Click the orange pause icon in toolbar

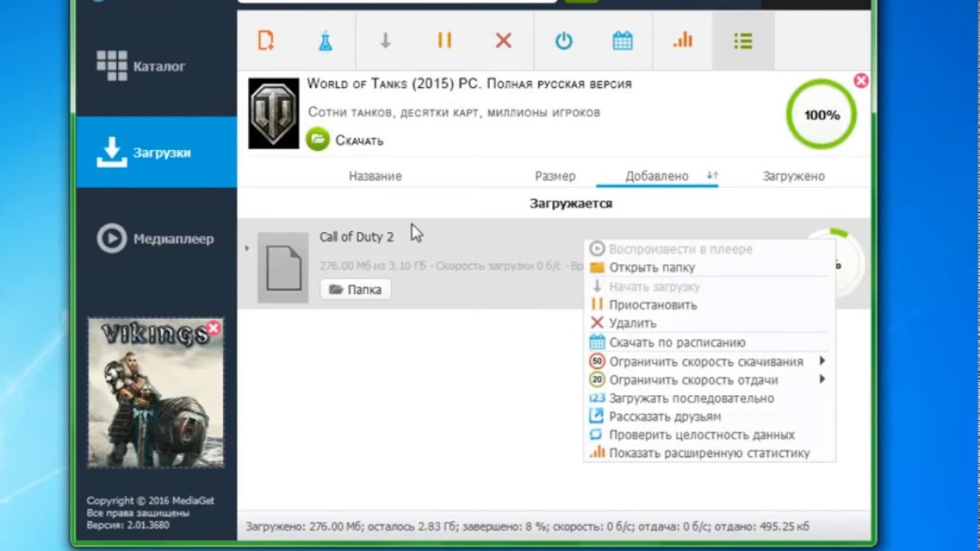(x=445, y=41)
